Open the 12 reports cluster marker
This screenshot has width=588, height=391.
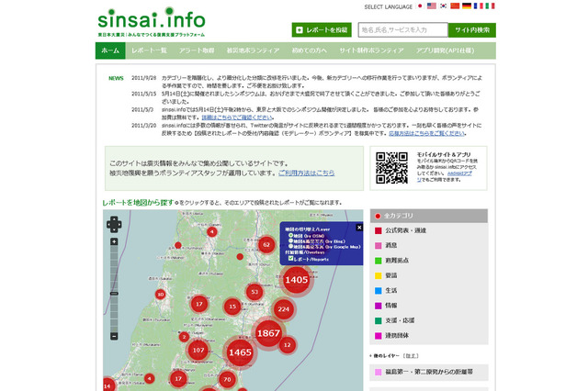[x=288, y=345]
